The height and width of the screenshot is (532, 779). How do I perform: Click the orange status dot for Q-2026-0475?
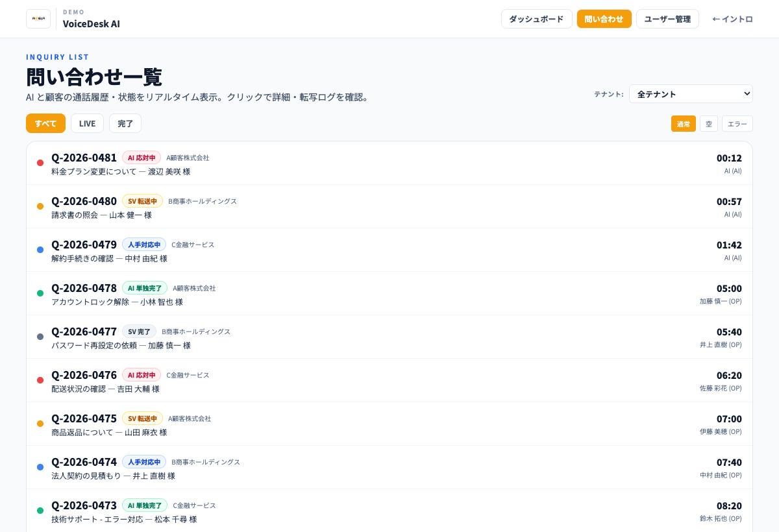[x=40, y=424]
